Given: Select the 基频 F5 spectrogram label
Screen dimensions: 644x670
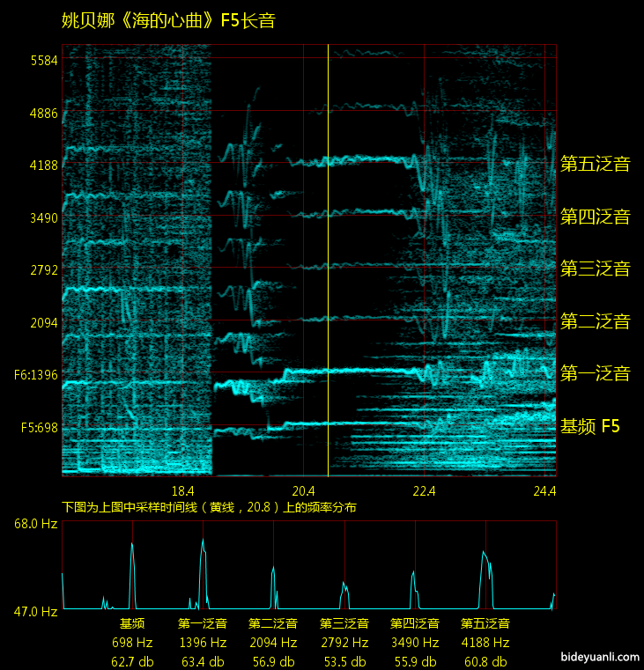Looking at the screenshot, I should (x=590, y=427).
